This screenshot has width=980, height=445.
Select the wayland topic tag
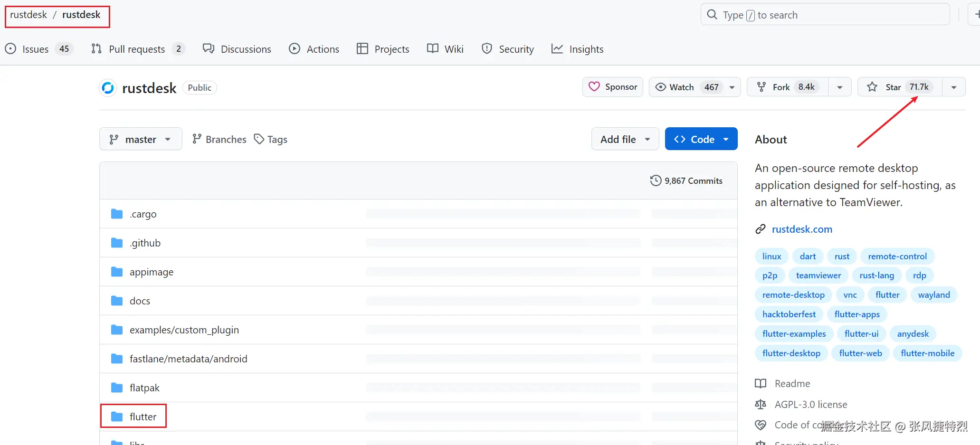click(x=934, y=295)
